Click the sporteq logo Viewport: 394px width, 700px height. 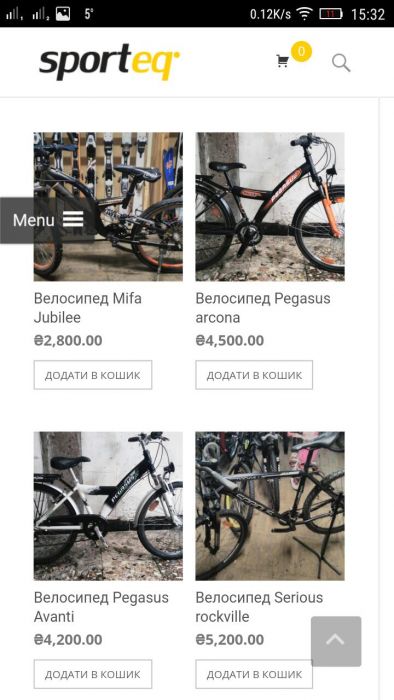point(109,62)
